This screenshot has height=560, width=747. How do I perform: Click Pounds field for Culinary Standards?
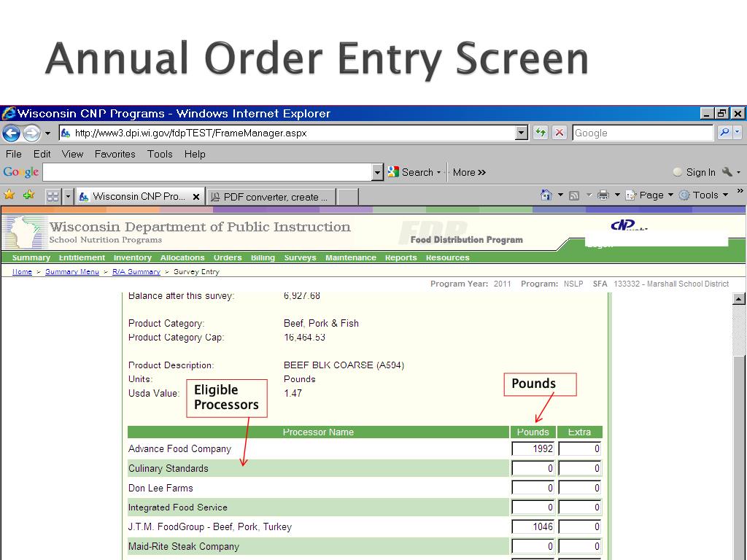pos(533,468)
